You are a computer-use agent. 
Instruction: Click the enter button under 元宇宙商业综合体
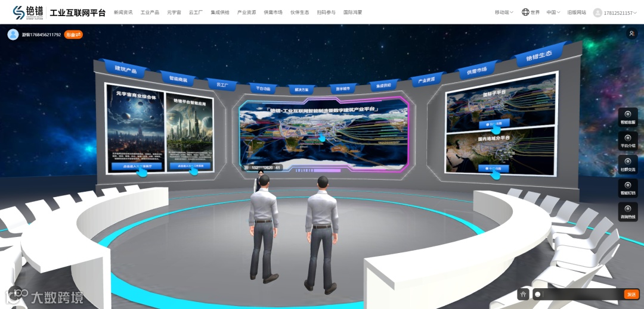[x=137, y=166]
